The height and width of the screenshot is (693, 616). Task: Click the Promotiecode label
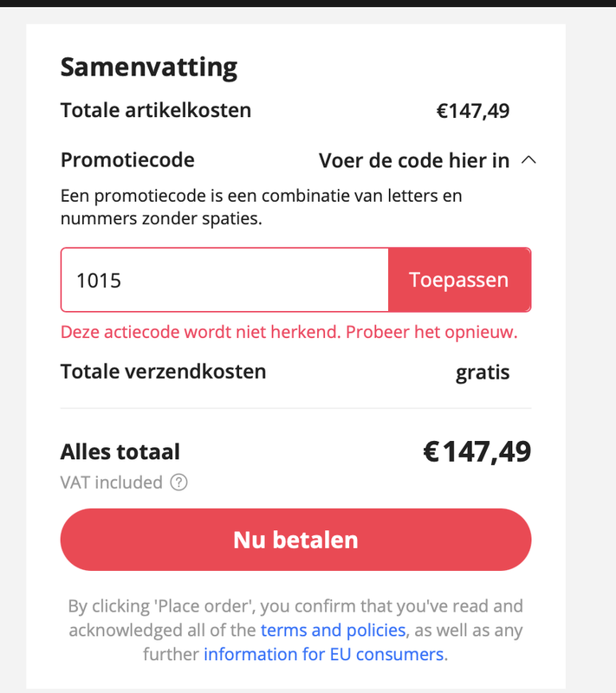pyautogui.click(x=127, y=160)
